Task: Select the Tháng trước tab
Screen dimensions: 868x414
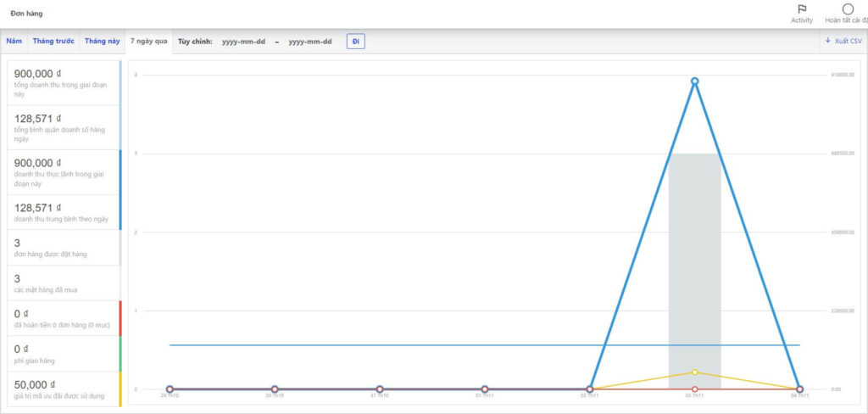Action: point(53,41)
